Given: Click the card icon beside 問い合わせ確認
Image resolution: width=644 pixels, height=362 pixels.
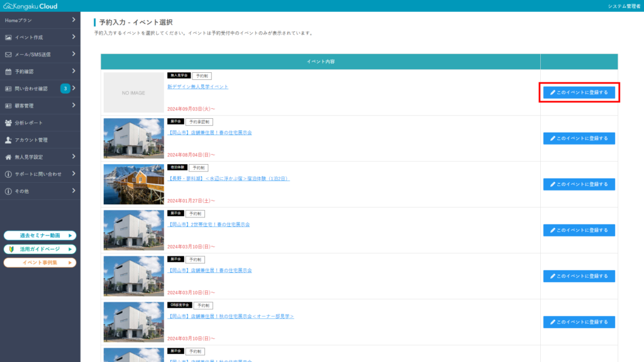Looking at the screenshot, I should coord(8,89).
